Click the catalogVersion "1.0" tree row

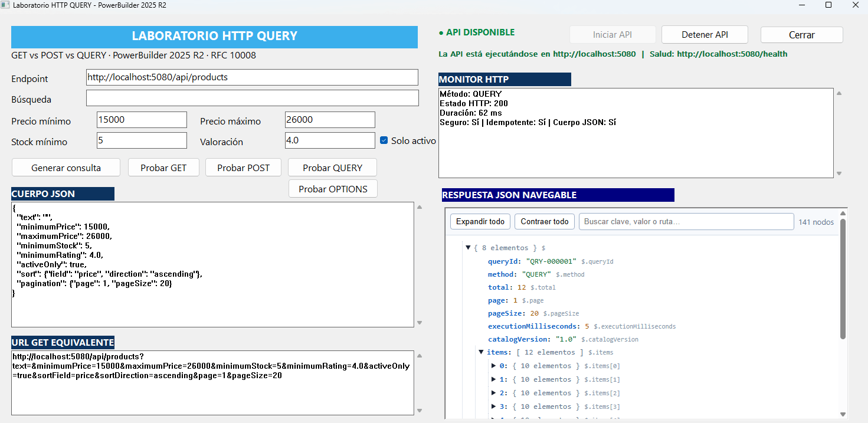click(x=563, y=339)
